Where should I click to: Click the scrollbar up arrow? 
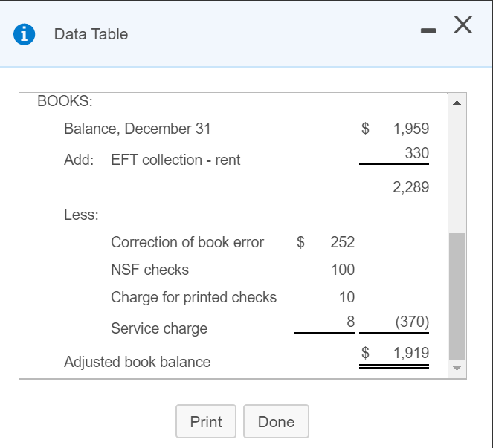457,103
